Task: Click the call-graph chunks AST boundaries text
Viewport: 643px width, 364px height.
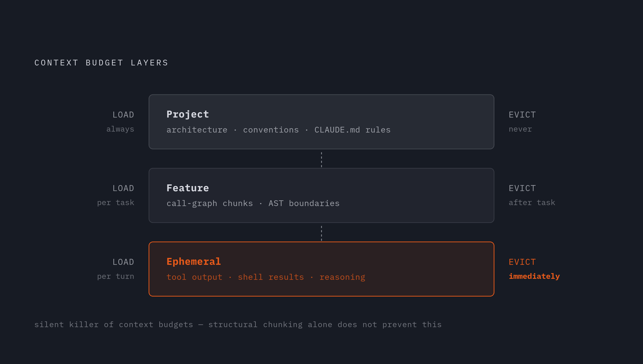Action: click(x=253, y=203)
